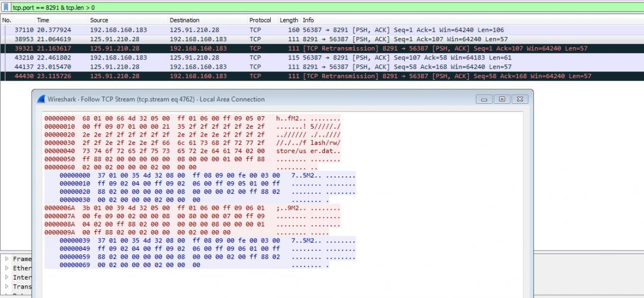Viewport: 644px width, 298px height.
Task: Sort by the Protocol column header
Action: tap(261, 20)
